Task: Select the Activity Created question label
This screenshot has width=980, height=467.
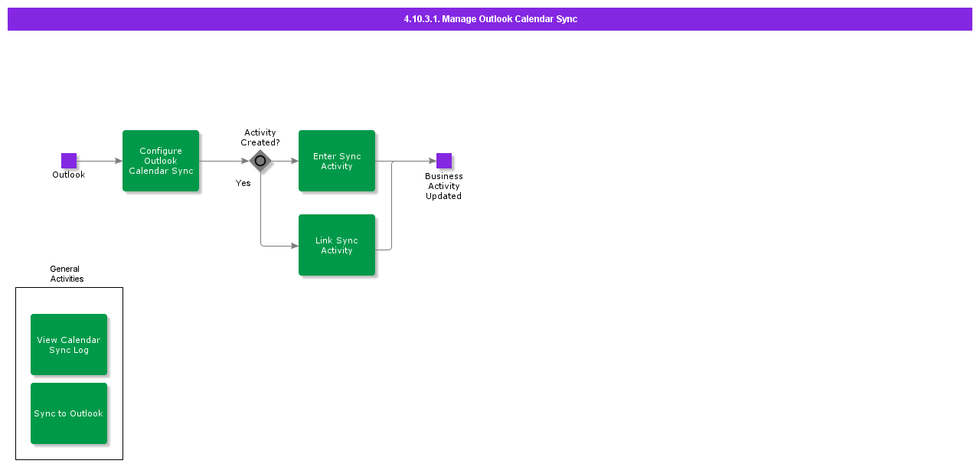Action: point(260,137)
